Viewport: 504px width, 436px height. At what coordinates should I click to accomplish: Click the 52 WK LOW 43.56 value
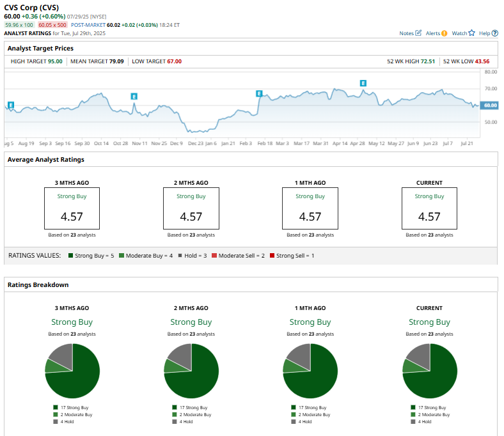[482, 61]
